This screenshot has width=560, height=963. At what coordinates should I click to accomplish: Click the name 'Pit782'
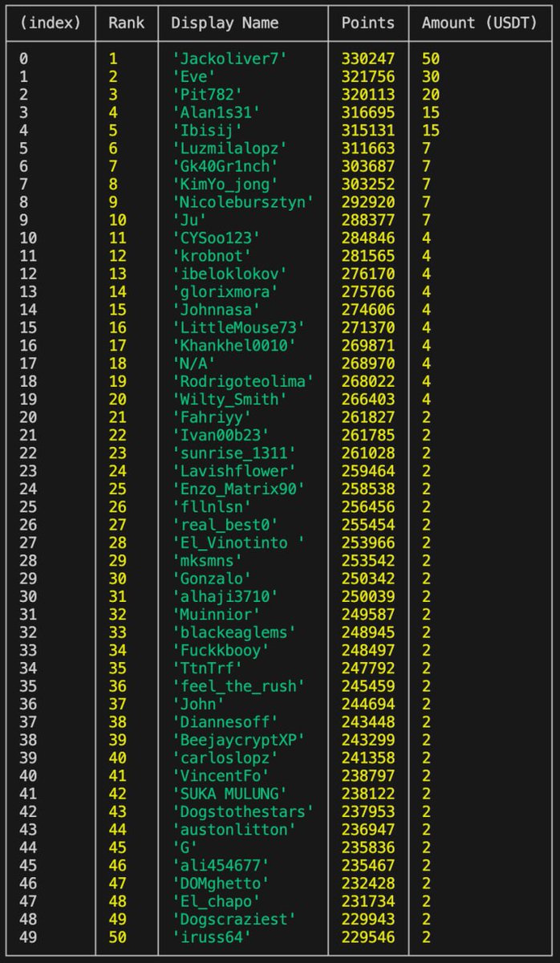click(205, 95)
